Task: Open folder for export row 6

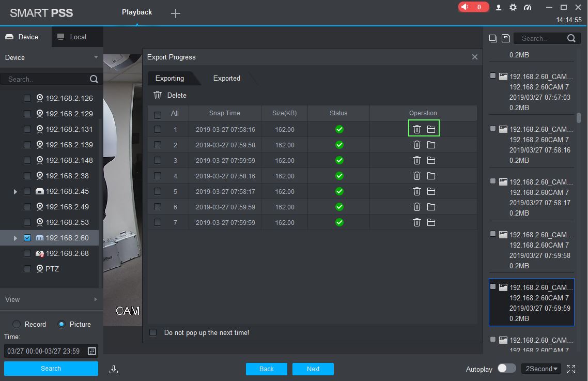Action: point(431,207)
